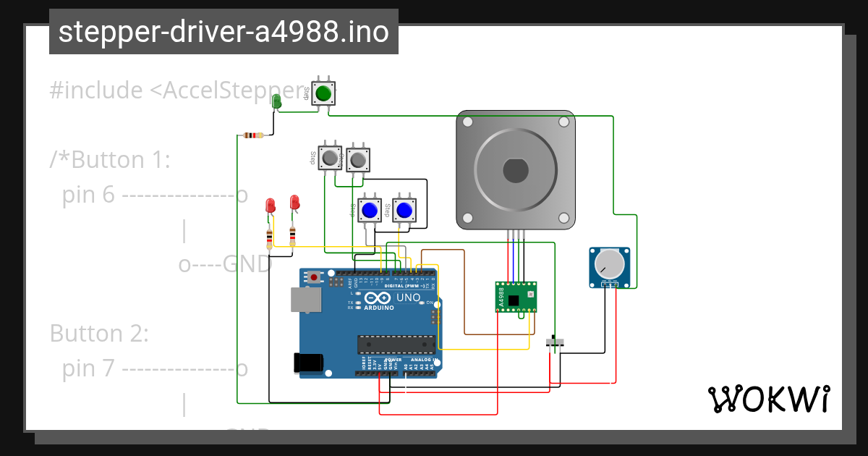
Task: Click the Arduino power jack
Action: pos(307,362)
